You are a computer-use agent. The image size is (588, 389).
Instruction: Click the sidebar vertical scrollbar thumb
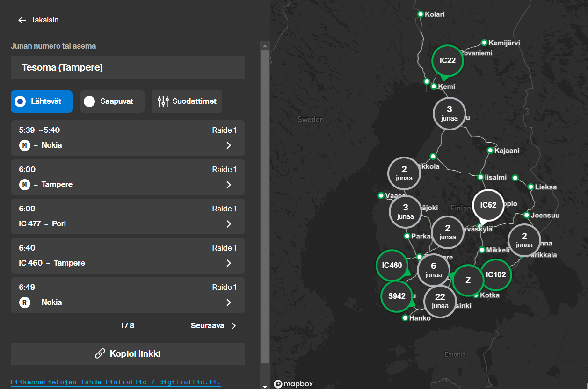pos(265,206)
